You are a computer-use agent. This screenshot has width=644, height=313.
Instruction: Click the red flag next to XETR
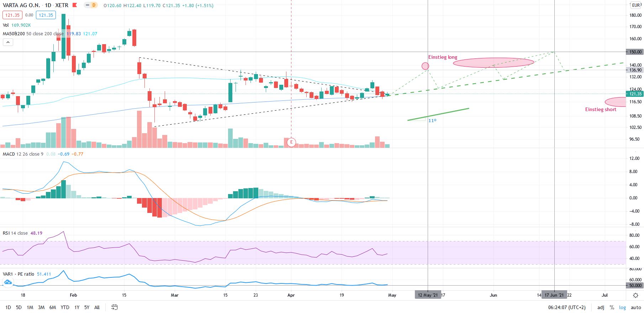(x=75, y=5)
